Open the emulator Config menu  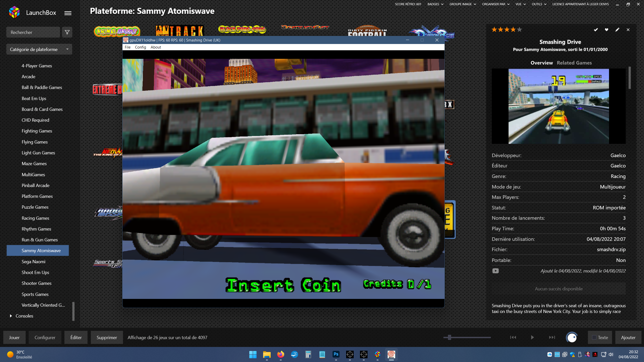tap(140, 47)
